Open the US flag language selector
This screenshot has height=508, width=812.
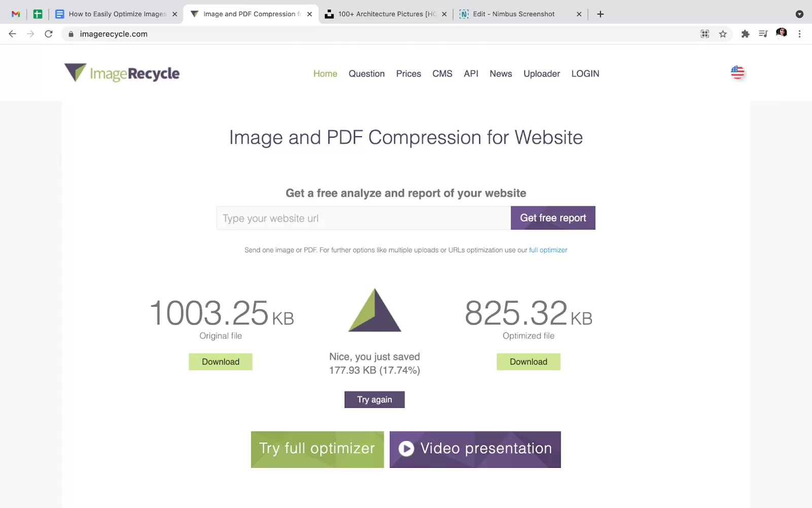(737, 73)
